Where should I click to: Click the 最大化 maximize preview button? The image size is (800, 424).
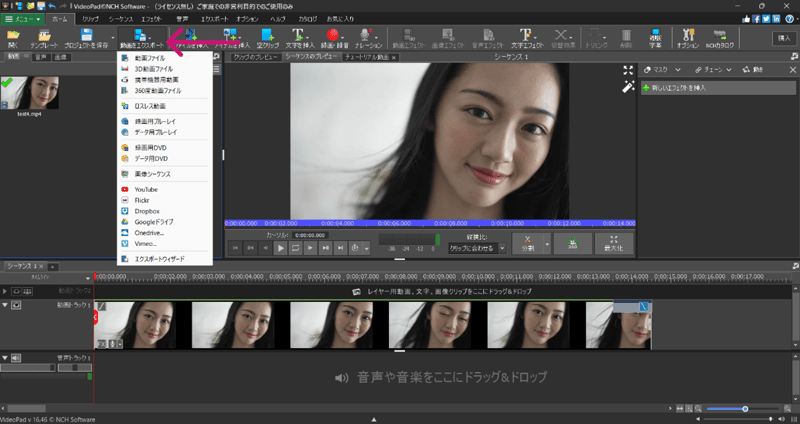613,244
